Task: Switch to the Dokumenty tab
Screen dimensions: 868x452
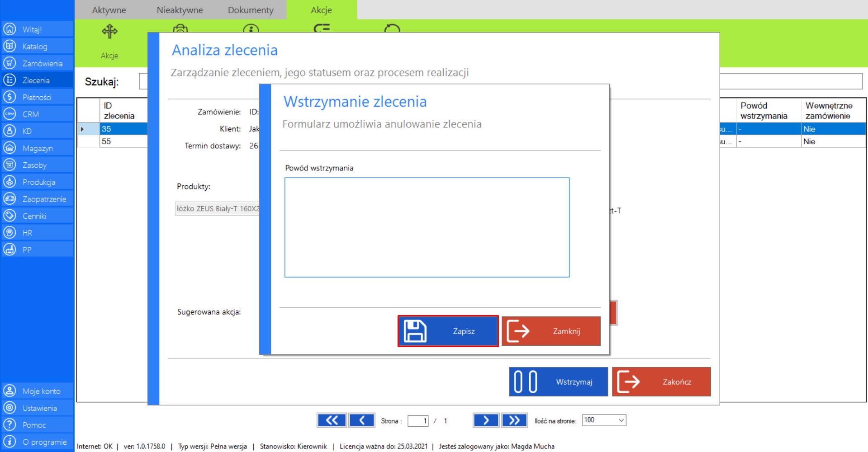Action: pyautogui.click(x=251, y=10)
